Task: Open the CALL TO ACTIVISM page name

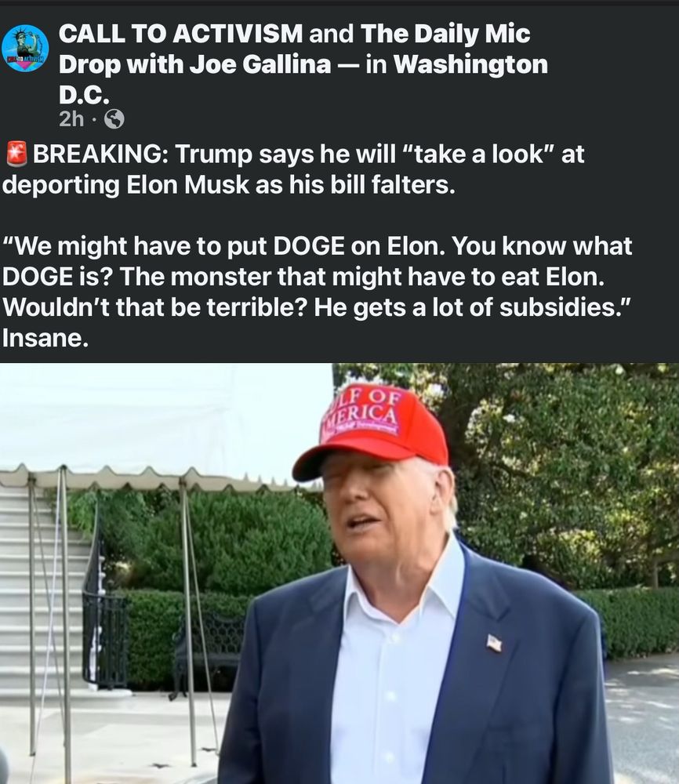Action: [x=180, y=34]
